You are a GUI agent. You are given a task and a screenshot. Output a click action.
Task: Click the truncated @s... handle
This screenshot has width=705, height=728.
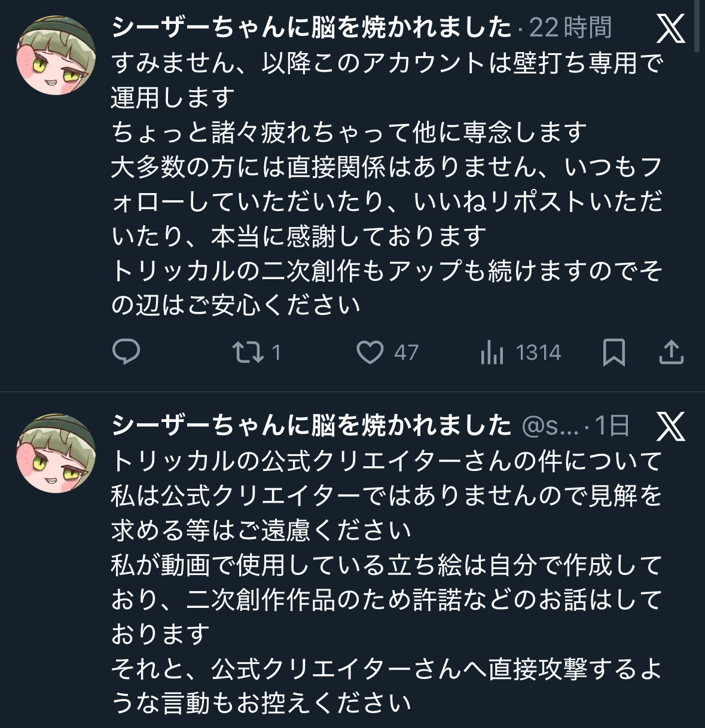pyautogui.click(x=550, y=426)
